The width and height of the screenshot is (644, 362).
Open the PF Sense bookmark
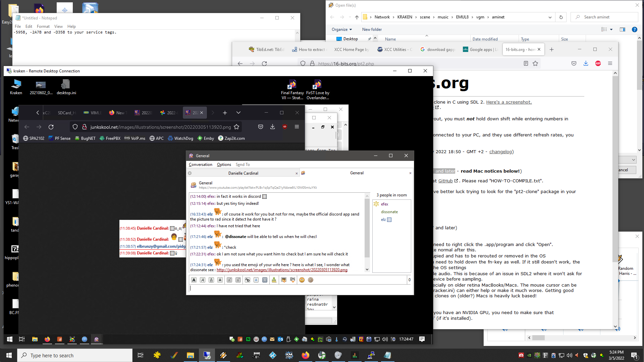click(60, 138)
